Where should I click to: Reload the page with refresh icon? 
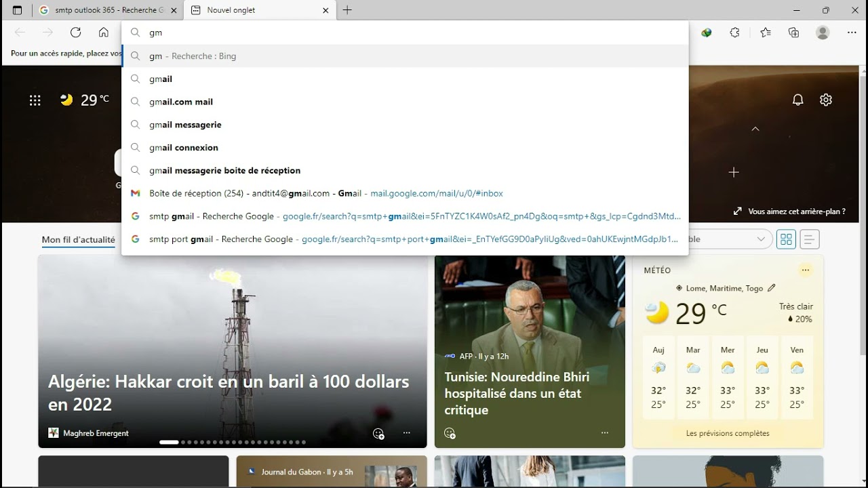click(x=75, y=33)
